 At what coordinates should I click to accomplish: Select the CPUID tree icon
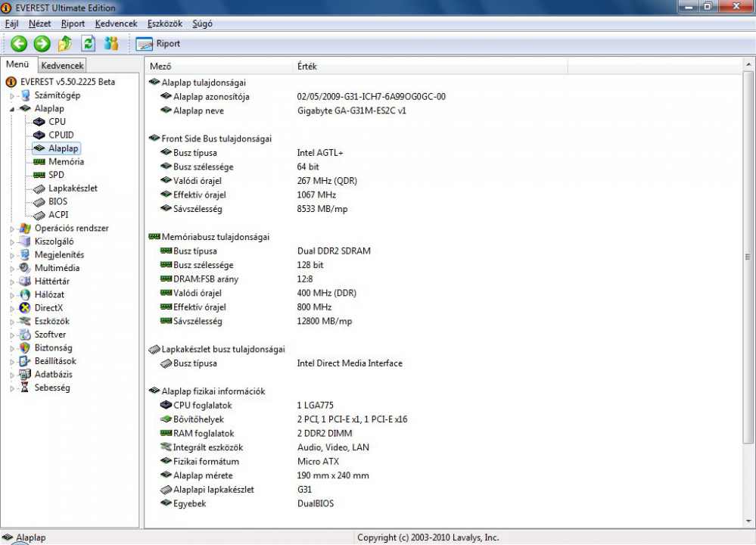[39, 135]
